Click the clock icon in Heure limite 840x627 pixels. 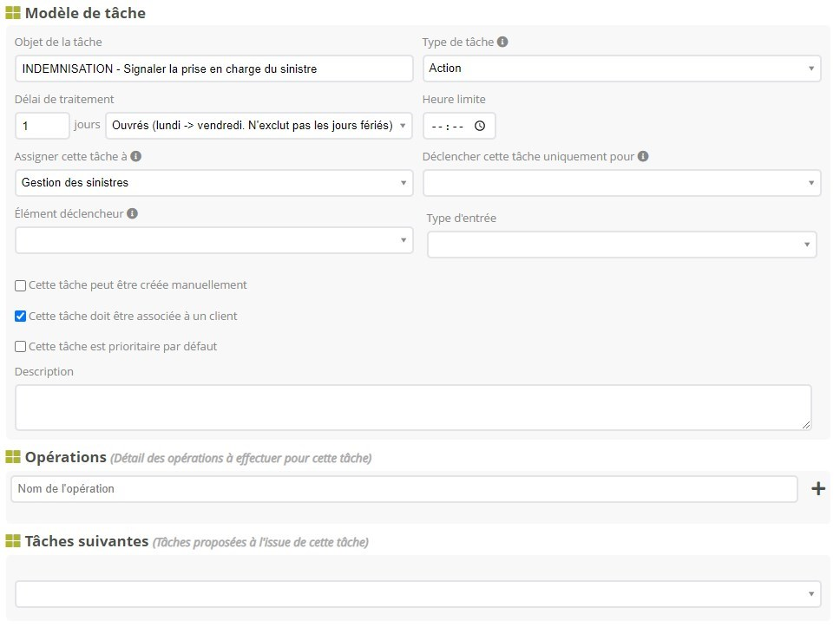(x=480, y=126)
